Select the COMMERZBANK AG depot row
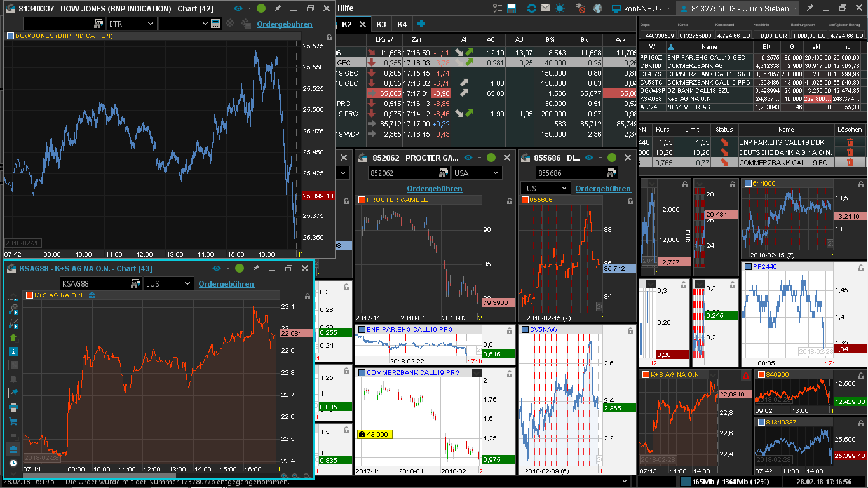 point(753,65)
